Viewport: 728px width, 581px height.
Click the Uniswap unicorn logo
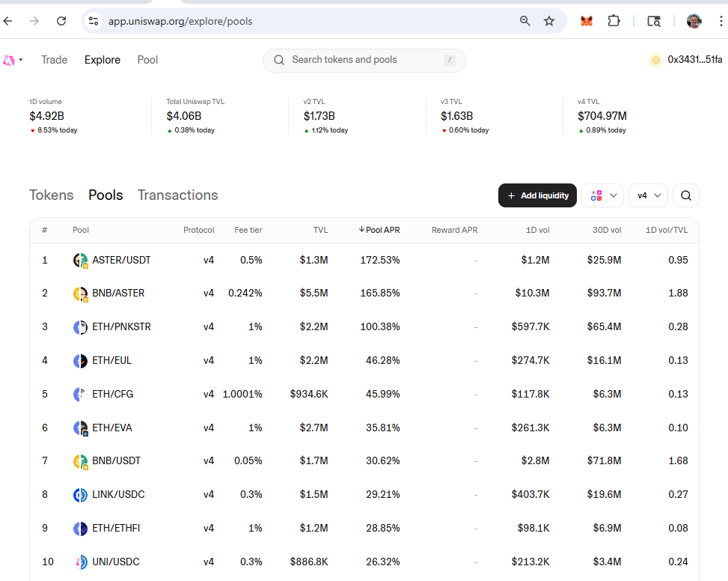point(9,60)
